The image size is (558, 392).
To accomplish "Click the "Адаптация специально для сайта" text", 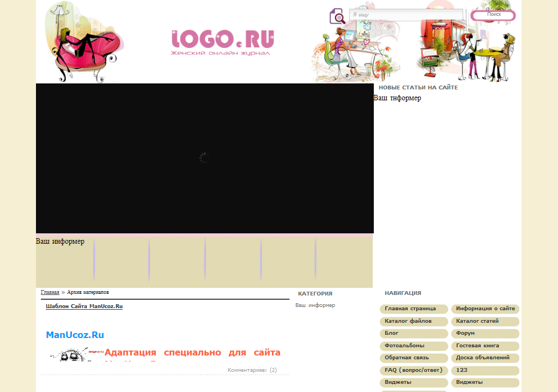I will click(192, 353).
